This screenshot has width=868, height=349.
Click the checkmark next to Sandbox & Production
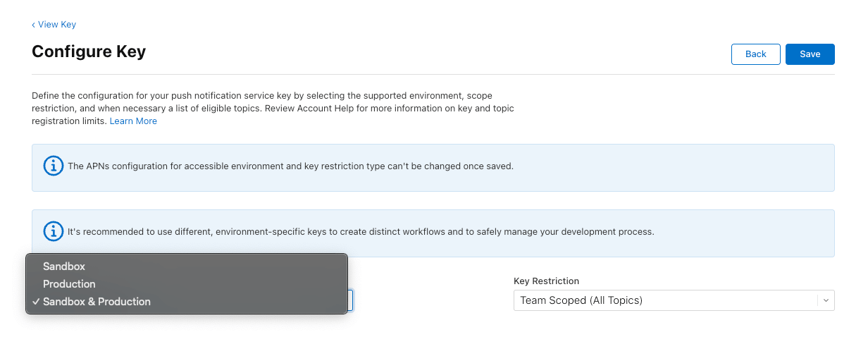pos(35,302)
